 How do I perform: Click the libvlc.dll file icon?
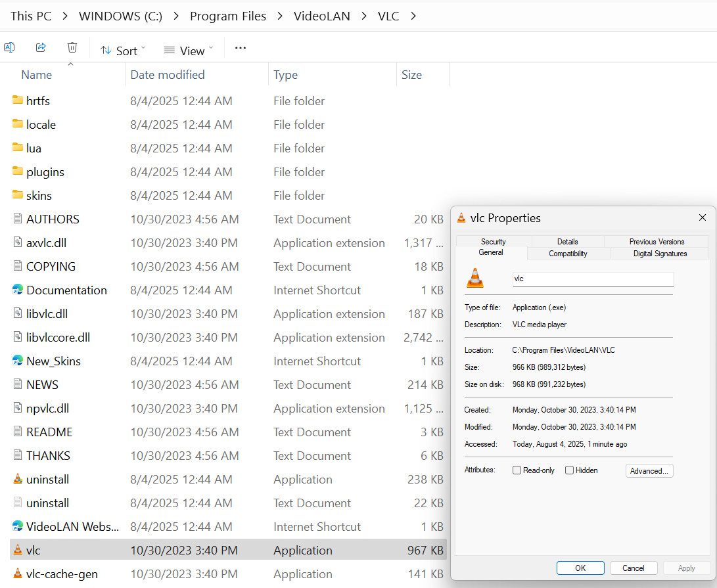coord(17,313)
